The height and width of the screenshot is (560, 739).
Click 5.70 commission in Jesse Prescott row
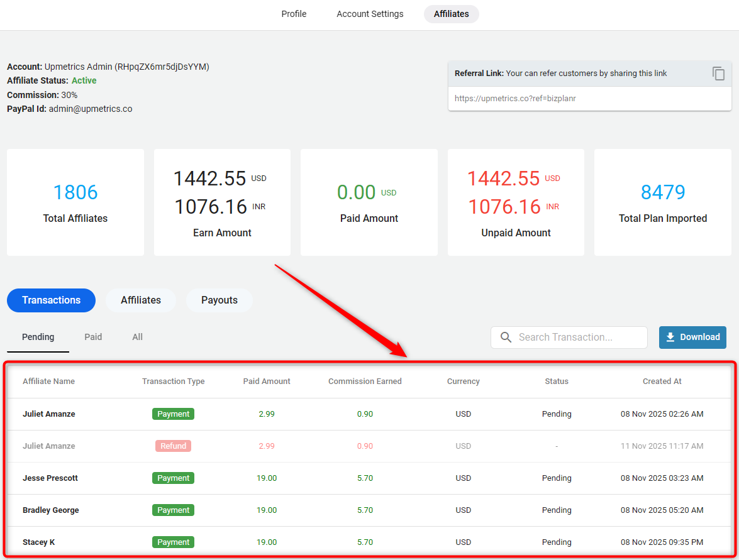click(x=365, y=478)
